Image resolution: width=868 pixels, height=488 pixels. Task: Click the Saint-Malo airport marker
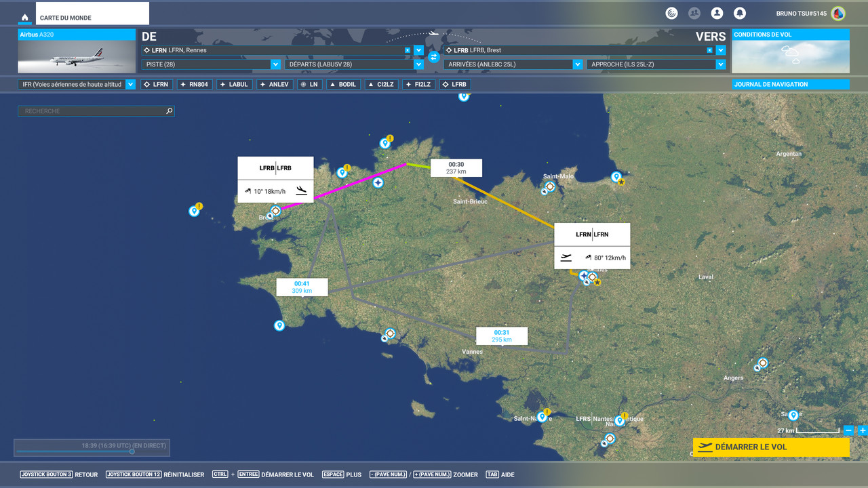coord(550,187)
